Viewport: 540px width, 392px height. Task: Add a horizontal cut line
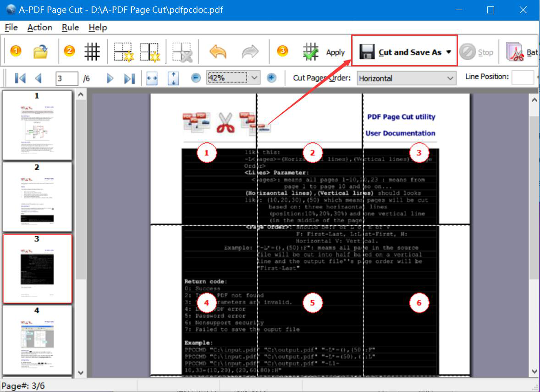(x=123, y=52)
